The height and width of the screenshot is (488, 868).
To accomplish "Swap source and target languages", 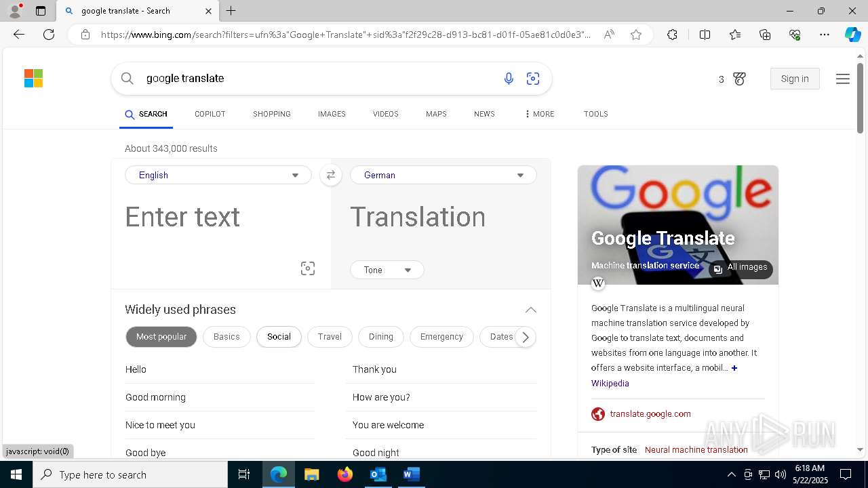I will point(331,175).
